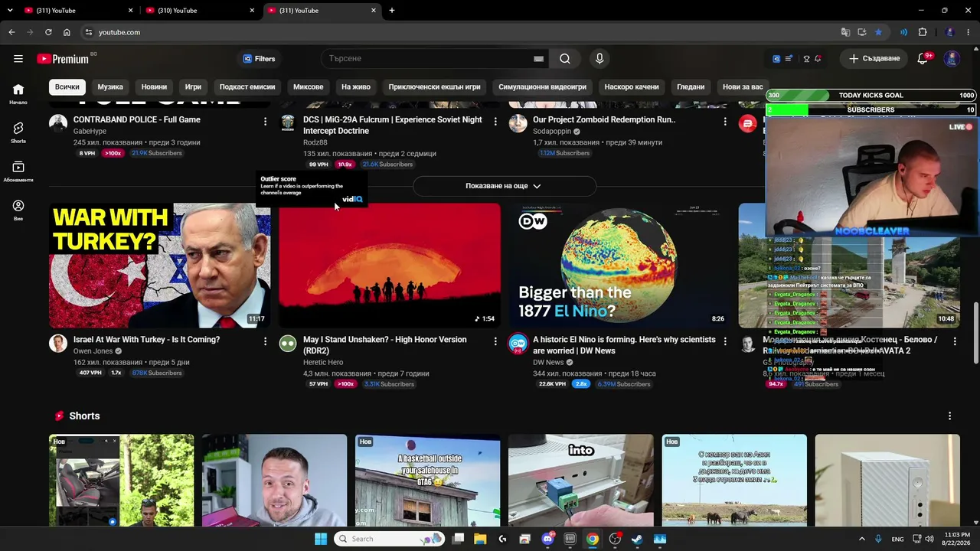Select the Музика filter chip
Screen dimensions: 980x551
tap(110, 86)
